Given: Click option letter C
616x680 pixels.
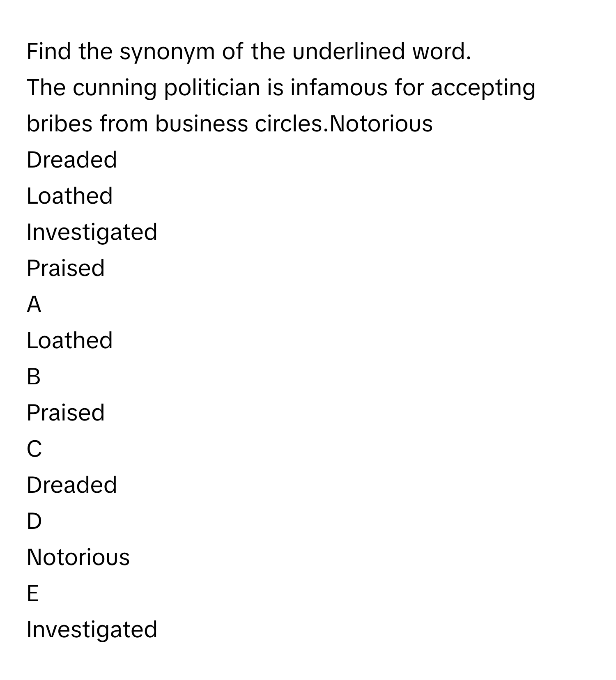Looking at the screenshot, I should click(34, 449).
